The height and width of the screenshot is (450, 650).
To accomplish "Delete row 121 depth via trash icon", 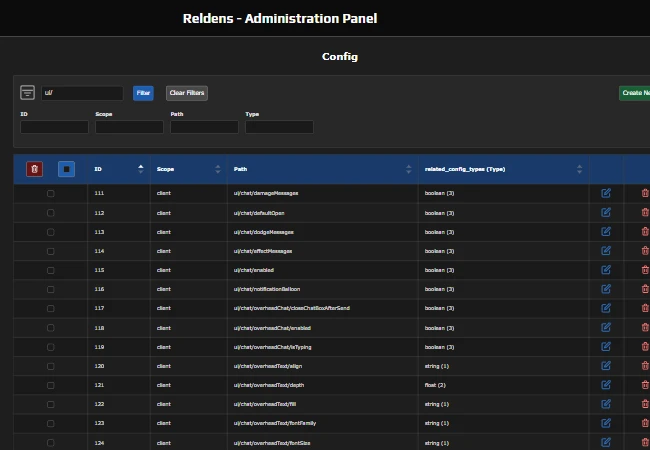I will (645, 385).
